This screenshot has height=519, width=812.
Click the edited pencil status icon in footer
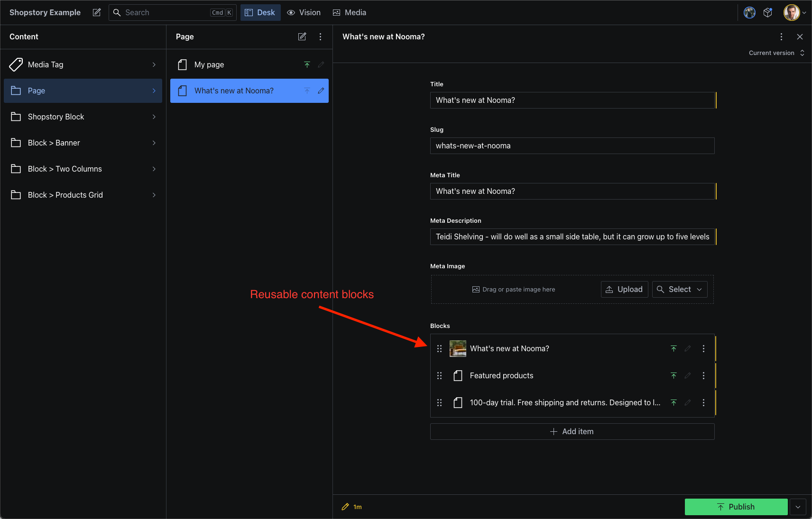345,507
